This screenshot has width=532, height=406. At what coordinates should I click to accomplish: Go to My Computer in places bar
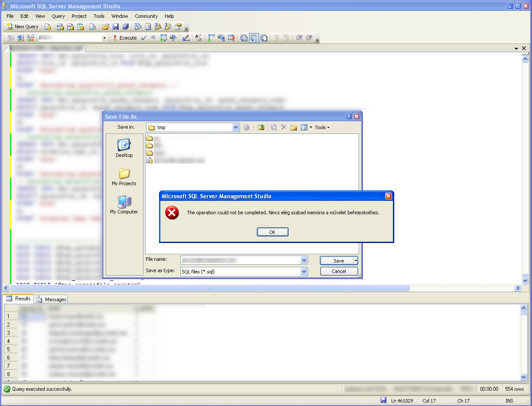tap(124, 205)
